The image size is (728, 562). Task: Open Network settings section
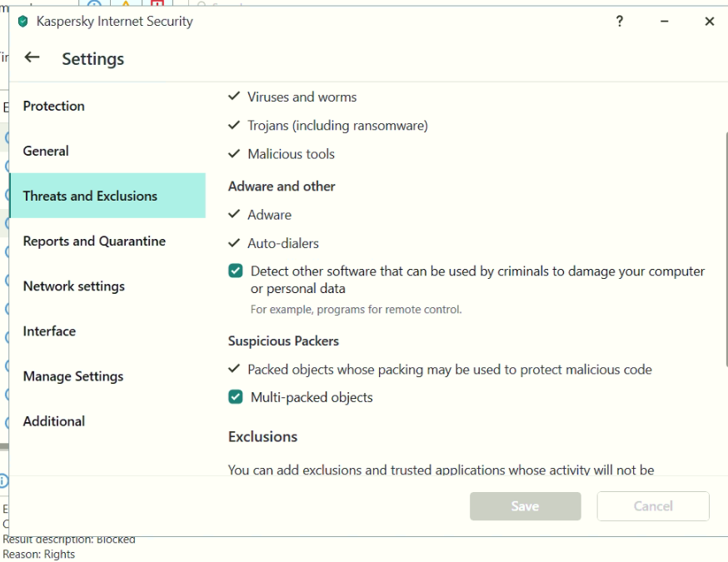click(107, 286)
